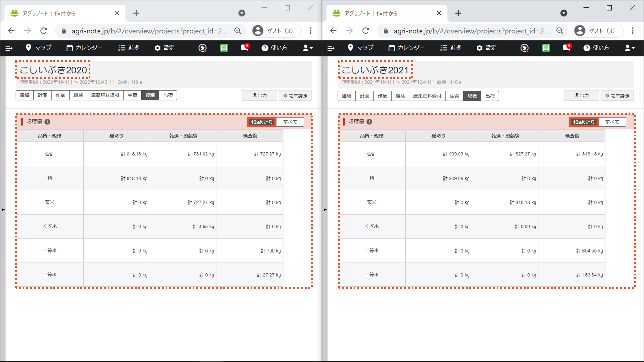This screenshot has width=644, height=362.
Task: Click the hamburger menu icon in left window
Action: (x=9, y=48)
